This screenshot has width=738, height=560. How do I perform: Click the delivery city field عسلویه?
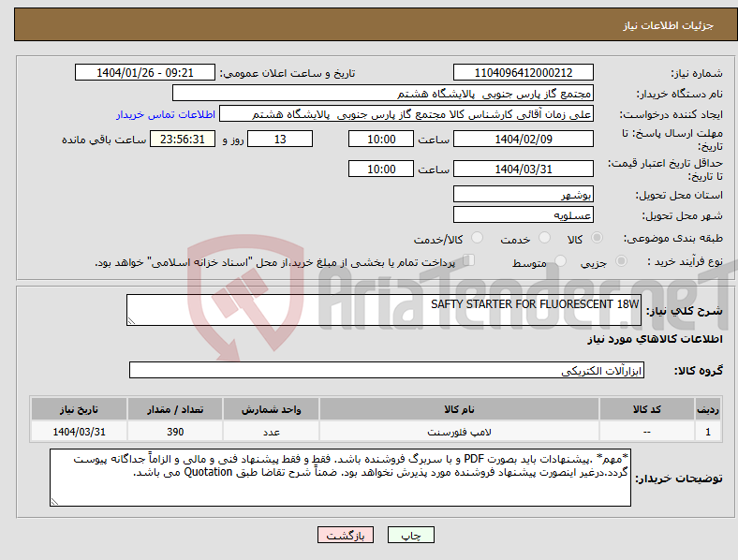click(x=523, y=214)
